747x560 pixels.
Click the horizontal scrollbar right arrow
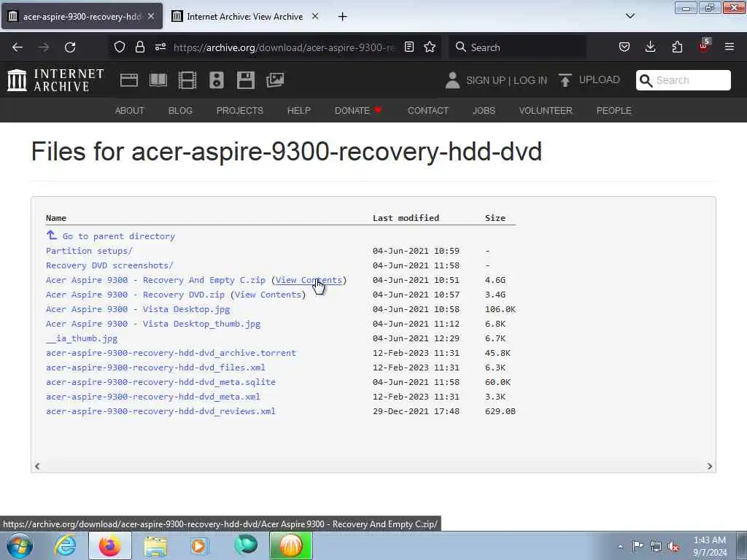pyautogui.click(x=709, y=466)
